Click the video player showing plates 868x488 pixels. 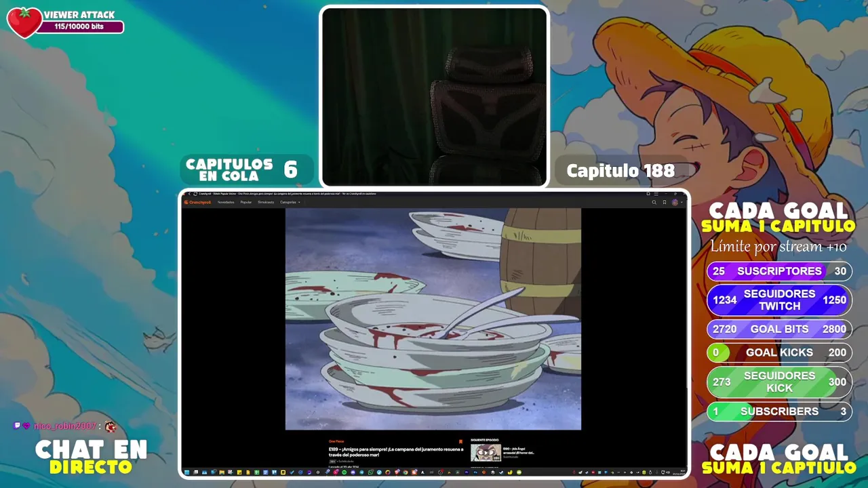(433, 319)
